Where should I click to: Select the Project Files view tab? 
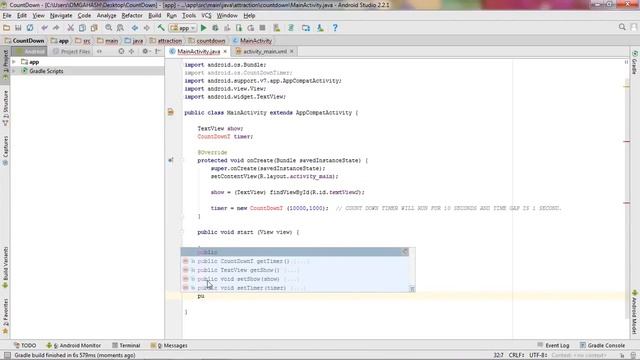[71, 51]
